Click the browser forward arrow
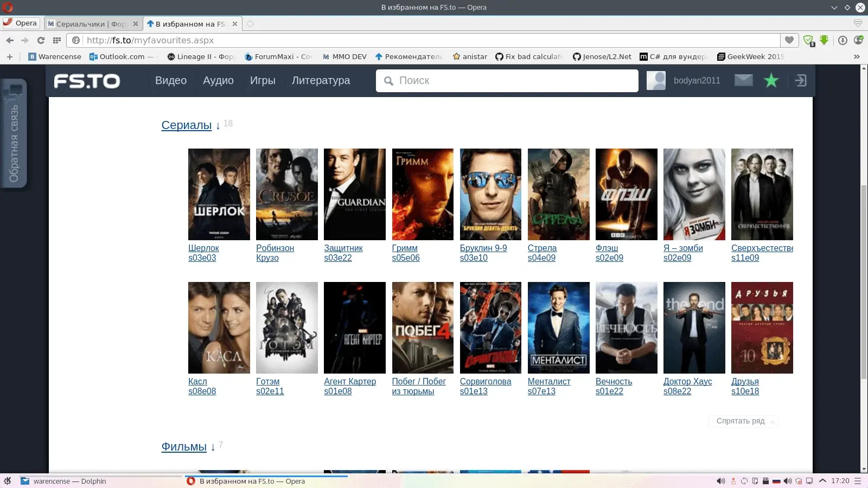This screenshot has height=488, width=868. [25, 40]
